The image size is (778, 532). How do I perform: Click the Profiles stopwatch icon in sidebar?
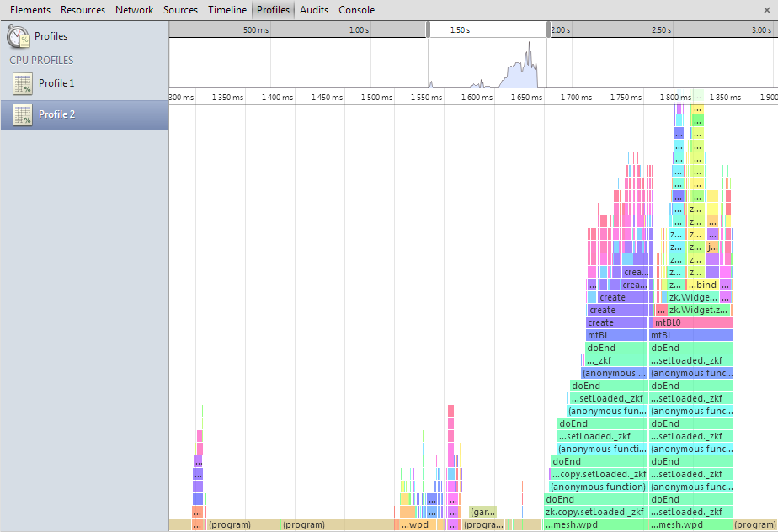tap(19, 37)
